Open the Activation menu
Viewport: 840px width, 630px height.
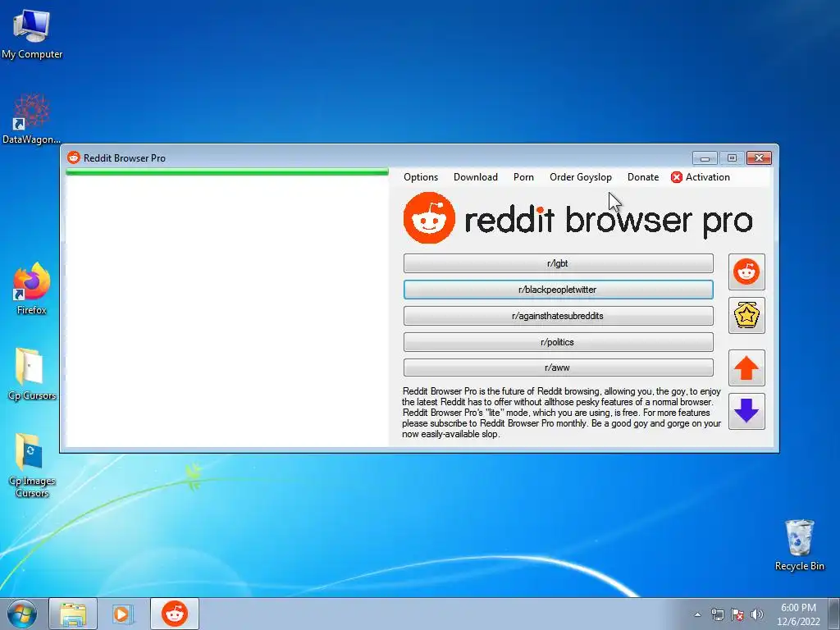701,177
